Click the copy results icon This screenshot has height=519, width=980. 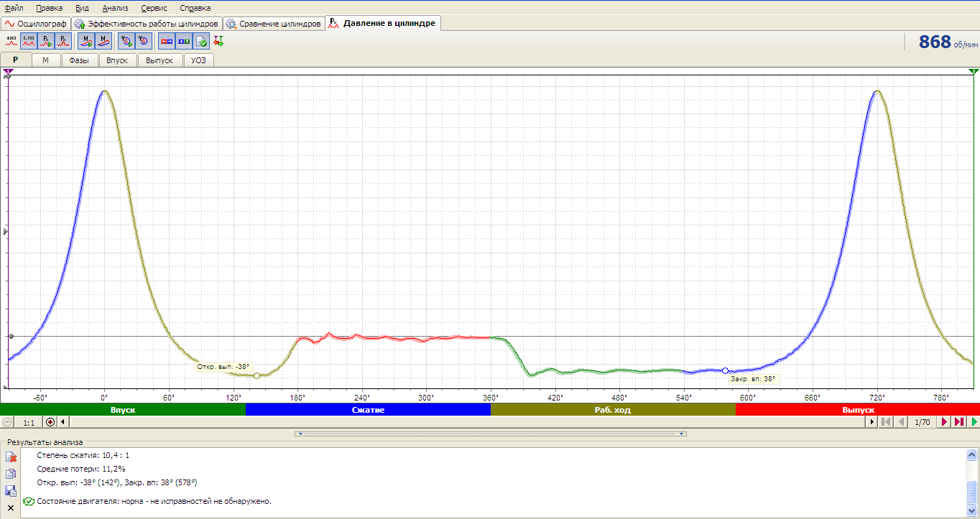pyautogui.click(x=11, y=474)
